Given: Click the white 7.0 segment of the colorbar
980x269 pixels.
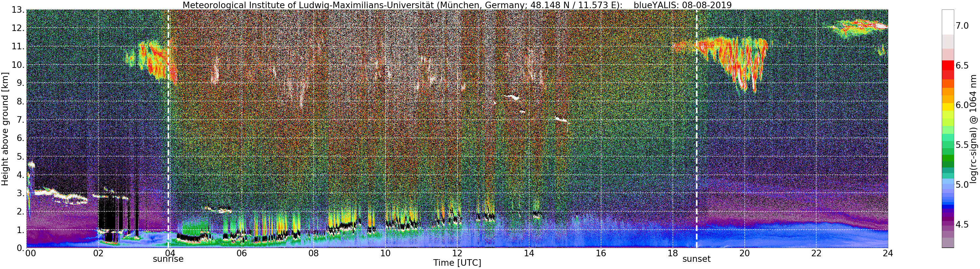Looking at the screenshot, I should pyautogui.click(x=947, y=23).
